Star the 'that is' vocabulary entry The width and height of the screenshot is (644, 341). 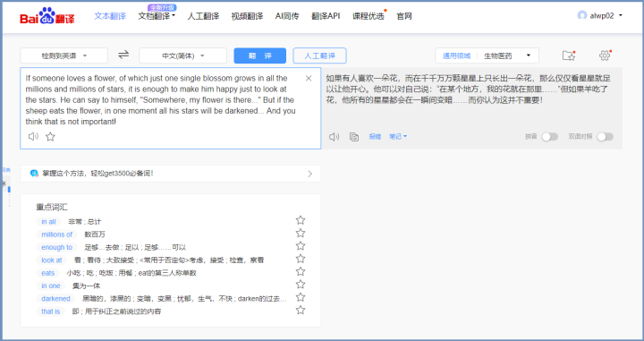pyautogui.click(x=301, y=310)
